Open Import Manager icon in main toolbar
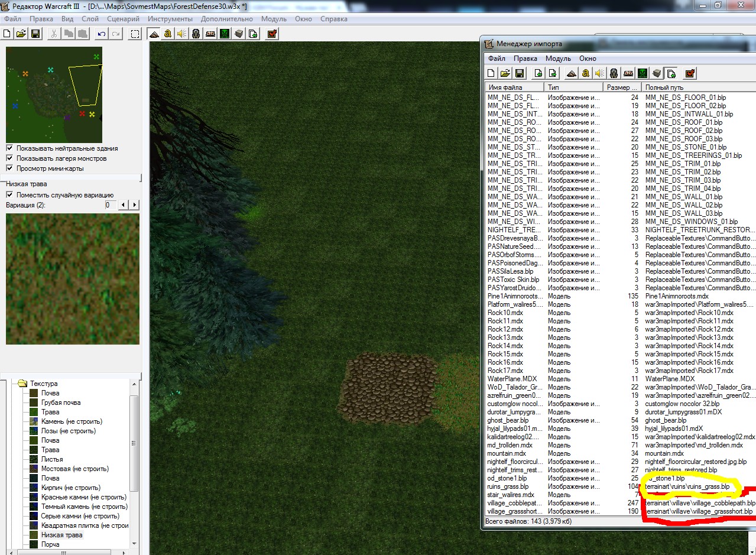This screenshot has width=756, height=555. (253, 34)
